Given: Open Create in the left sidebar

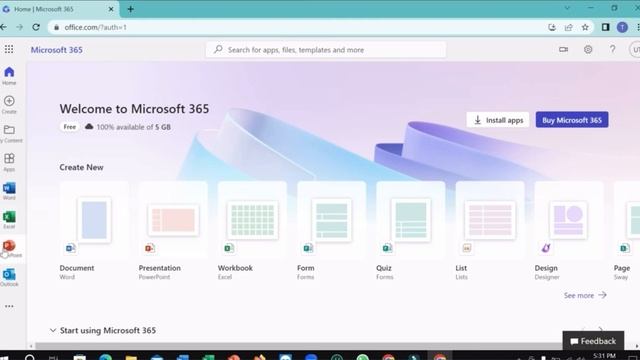Looking at the screenshot, I should pos(9,104).
